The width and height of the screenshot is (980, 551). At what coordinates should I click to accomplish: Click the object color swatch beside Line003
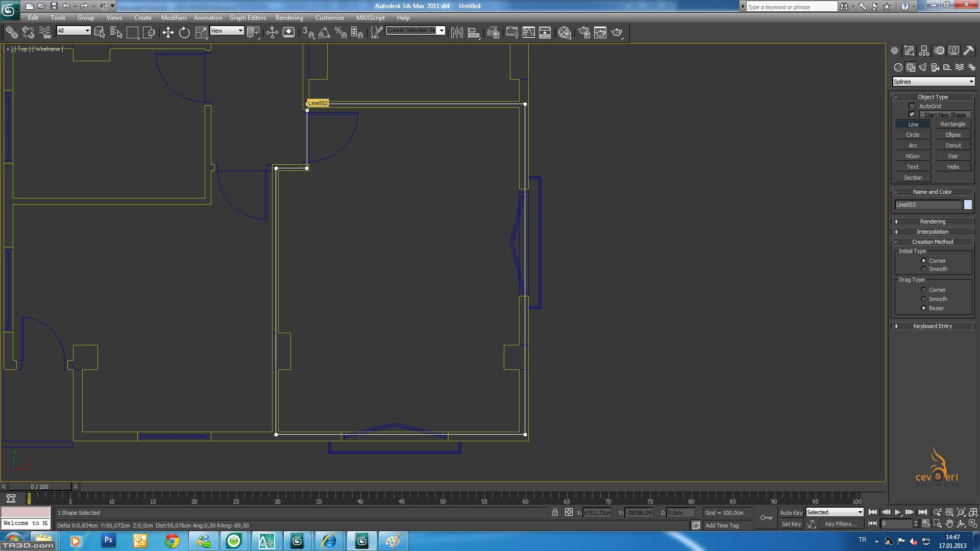click(x=967, y=205)
